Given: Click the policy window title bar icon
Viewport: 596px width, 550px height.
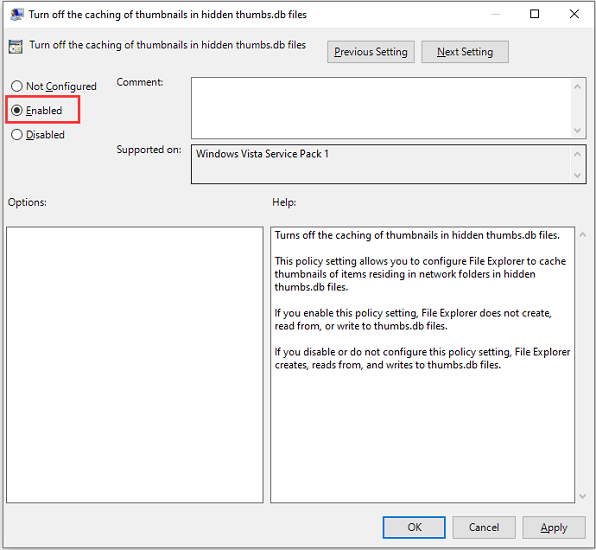Looking at the screenshot, I should pos(16,14).
